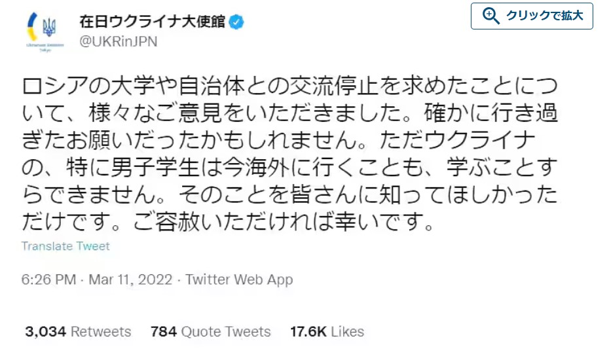The width and height of the screenshot is (609, 364).
Task: Open the 6:26 PM timestamp
Action: pyautogui.click(x=48, y=280)
